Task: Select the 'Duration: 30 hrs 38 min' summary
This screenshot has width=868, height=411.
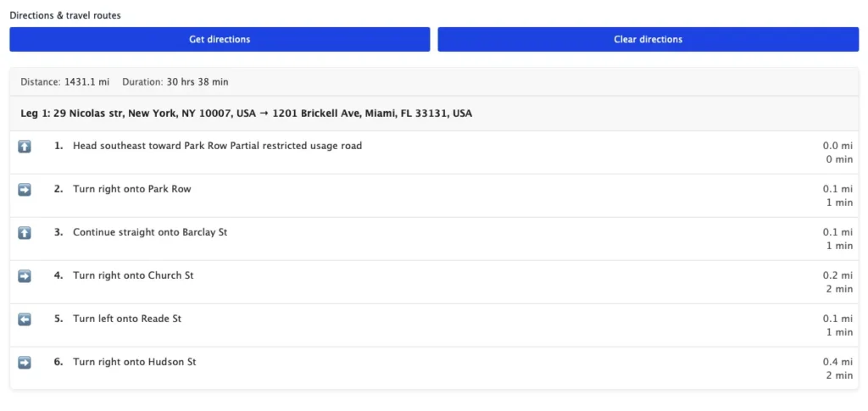Action: (175, 82)
